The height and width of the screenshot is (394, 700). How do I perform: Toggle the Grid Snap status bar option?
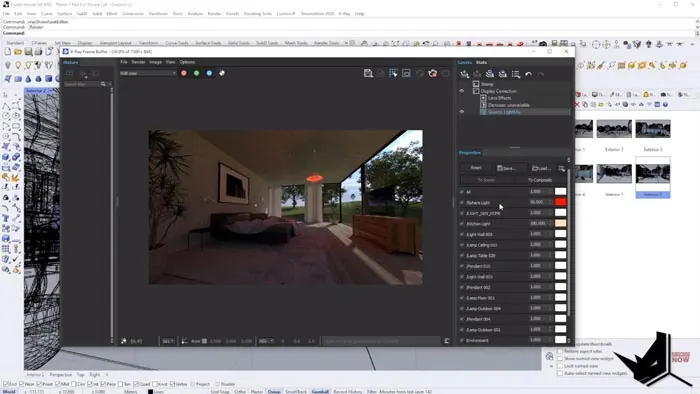tap(220, 391)
